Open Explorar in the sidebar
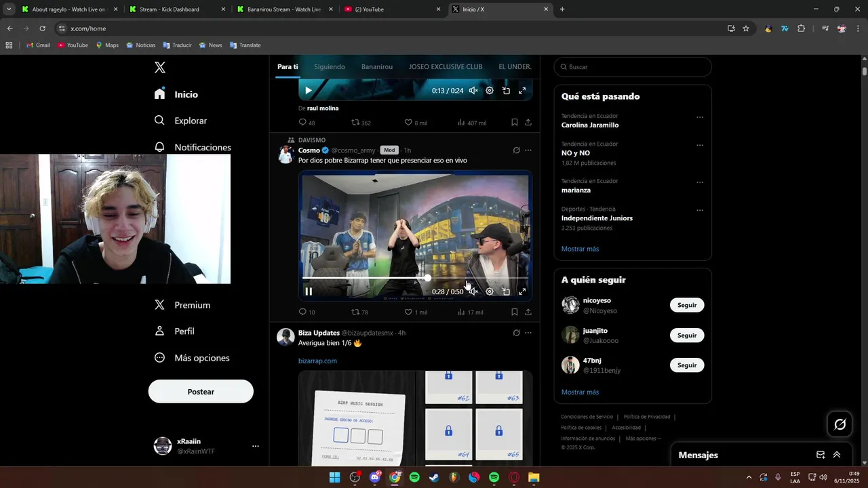 coord(180,121)
